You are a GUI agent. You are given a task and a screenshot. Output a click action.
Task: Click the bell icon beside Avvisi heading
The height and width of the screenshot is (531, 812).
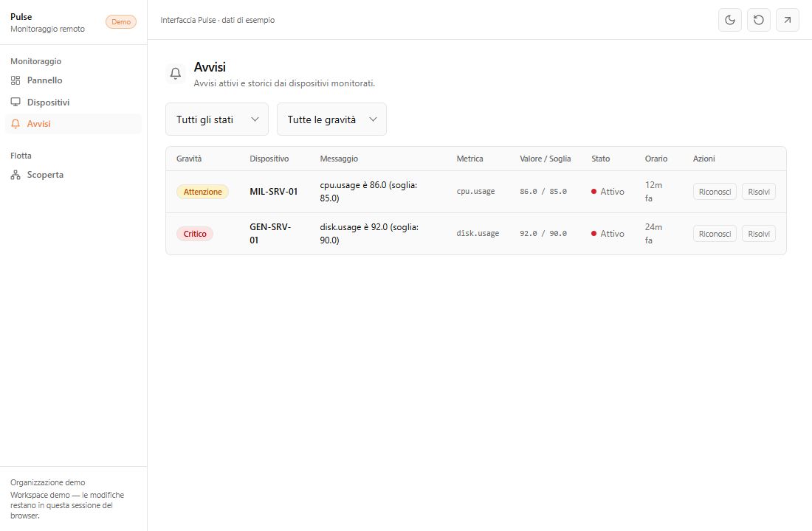point(176,74)
